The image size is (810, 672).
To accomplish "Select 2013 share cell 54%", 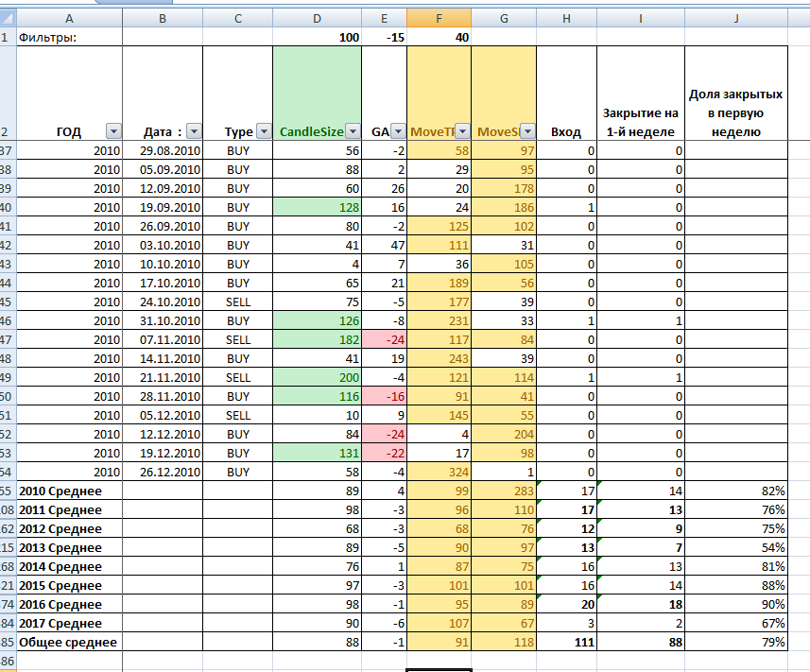I will (736, 548).
